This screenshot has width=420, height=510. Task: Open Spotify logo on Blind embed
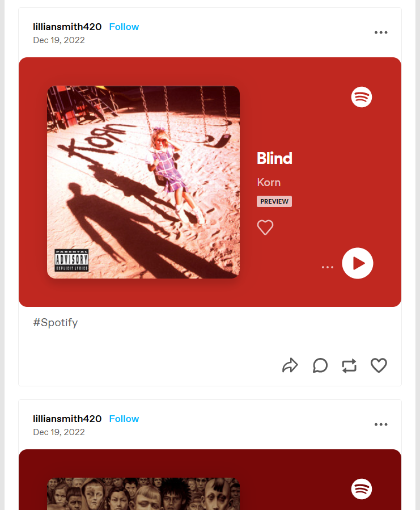362,97
